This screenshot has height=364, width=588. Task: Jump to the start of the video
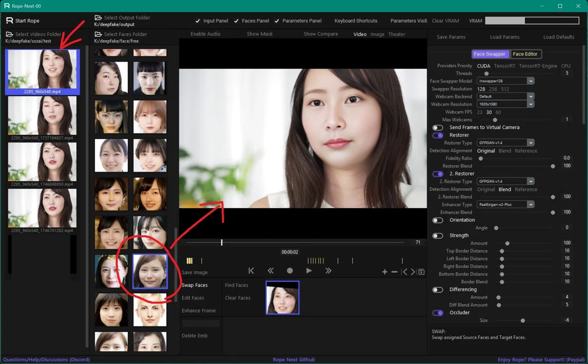click(251, 270)
